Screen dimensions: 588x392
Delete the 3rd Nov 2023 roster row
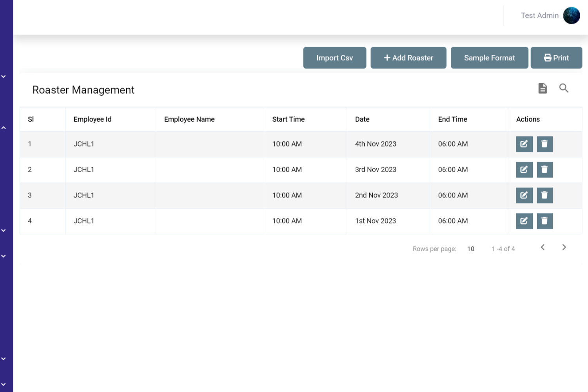(544, 170)
